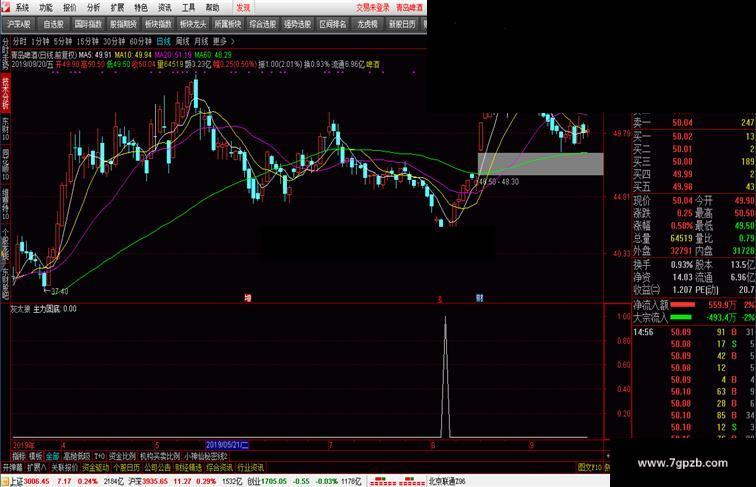Open the 工具 menu
The height and width of the screenshot is (487, 756).
click(x=188, y=7)
